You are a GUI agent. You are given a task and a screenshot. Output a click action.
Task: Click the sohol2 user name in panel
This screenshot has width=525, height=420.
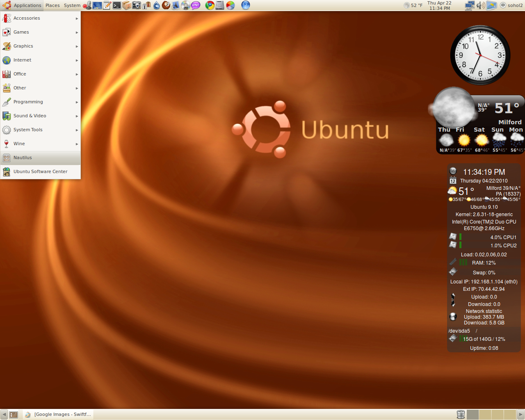click(x=515, y=5)
